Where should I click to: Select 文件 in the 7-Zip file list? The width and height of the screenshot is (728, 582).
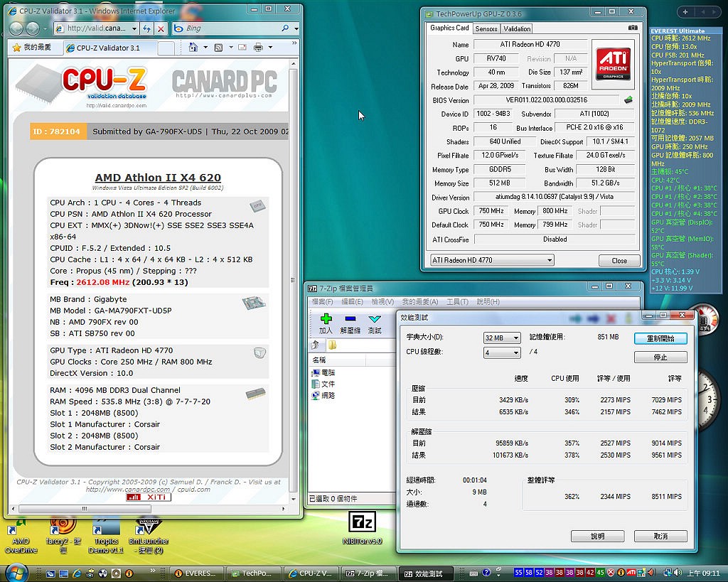tap(323, 384)
